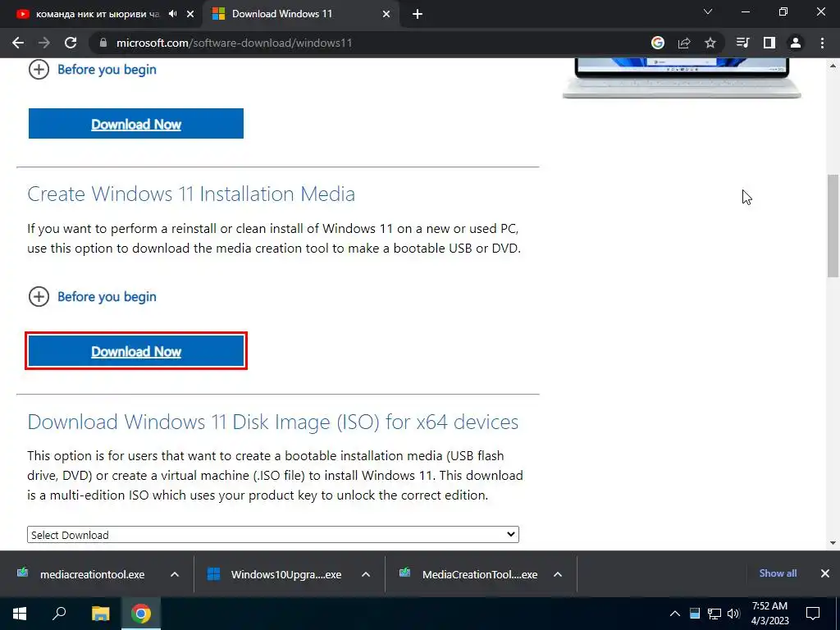Open the Chrome three-dot menu
The height and width of the screenshot is (630, 840).
(x=822, y=43)
